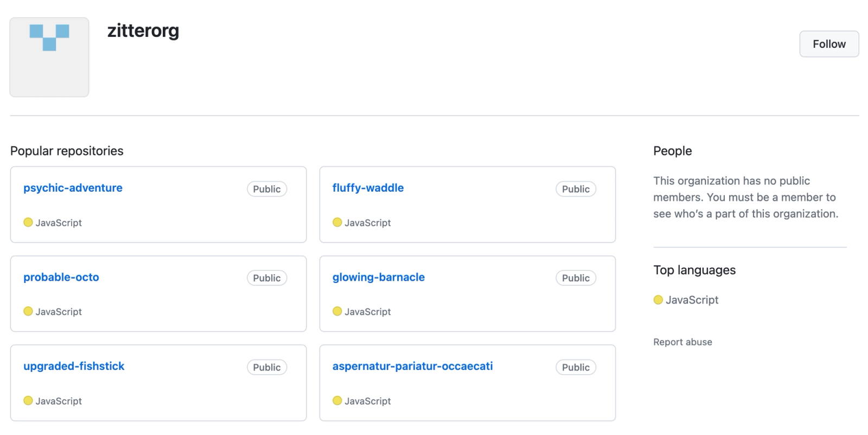Screen dimensions: 868x435
Task: Click the language dot in upgraded-fishstick card
Action: coord(28,400)
